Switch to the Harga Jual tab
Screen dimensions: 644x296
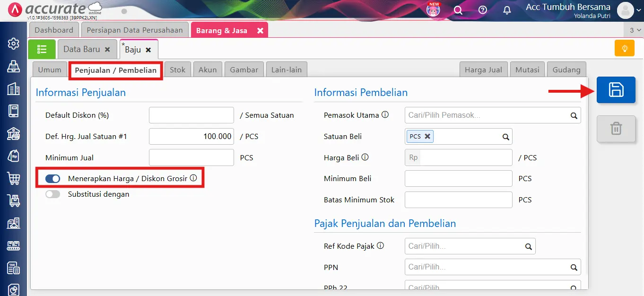point(483,69)
